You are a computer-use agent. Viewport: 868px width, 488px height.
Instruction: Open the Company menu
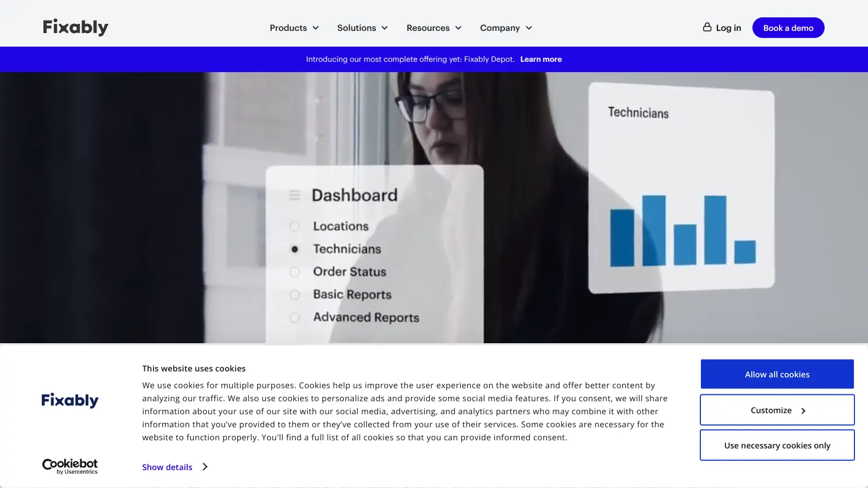[506, 28]
